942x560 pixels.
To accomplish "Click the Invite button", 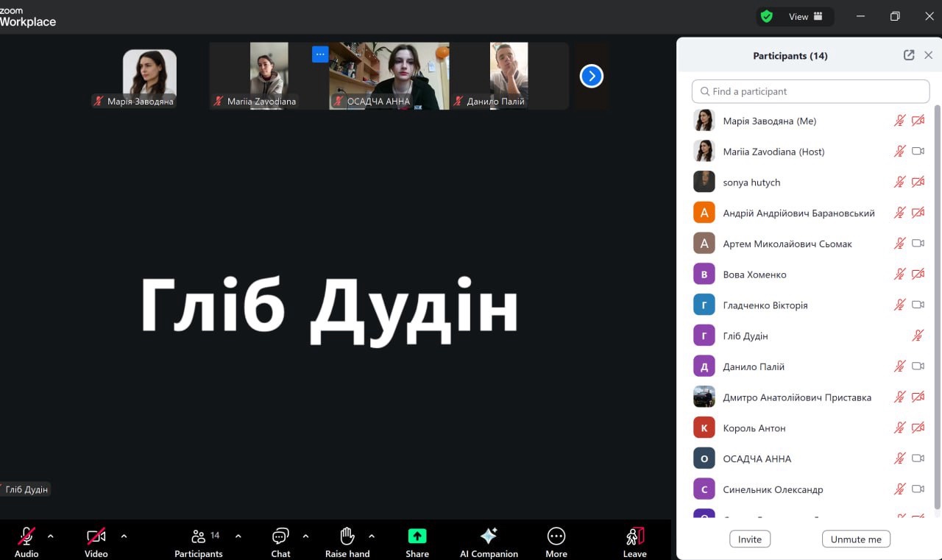I will point(750,539).
